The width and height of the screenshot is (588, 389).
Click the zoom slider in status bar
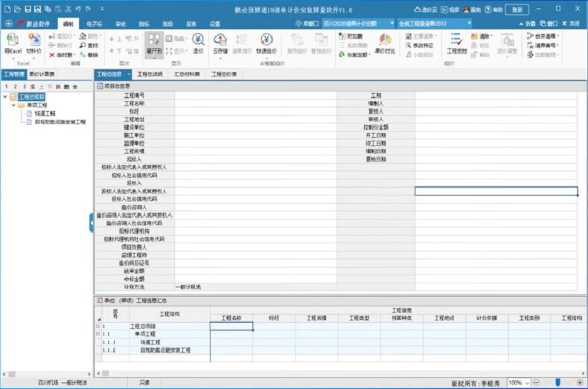[x=557, y=382]
